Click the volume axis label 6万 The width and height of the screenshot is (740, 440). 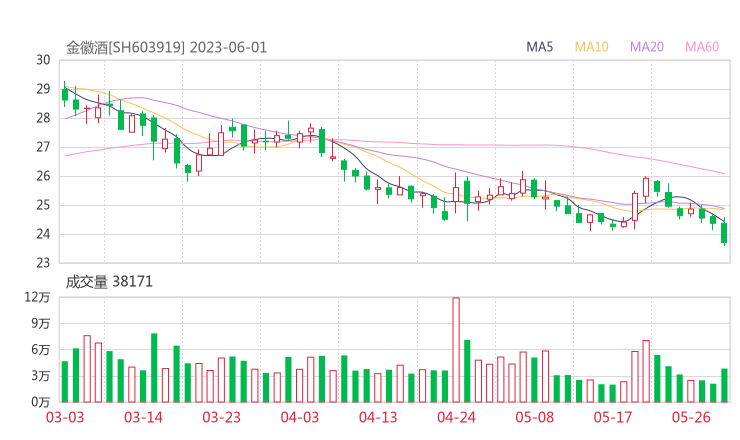[x=41, y=350]
